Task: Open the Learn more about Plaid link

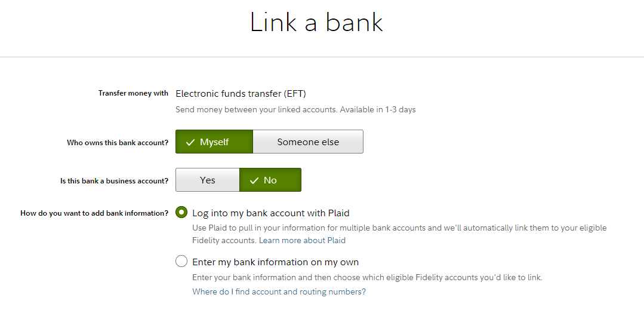Action: (x=302, y=240)
